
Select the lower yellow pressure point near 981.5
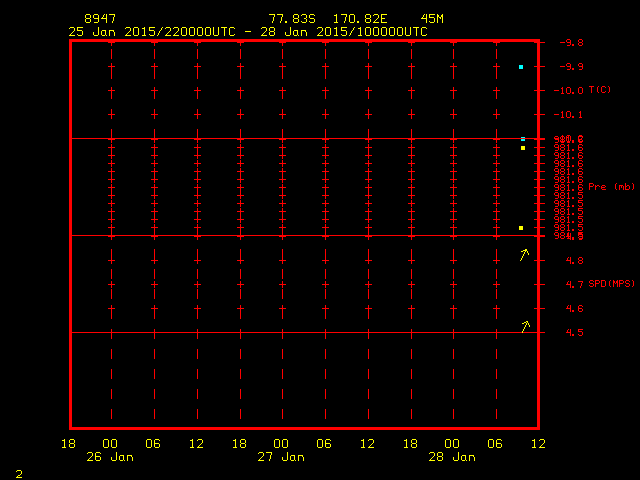point(521,228)
